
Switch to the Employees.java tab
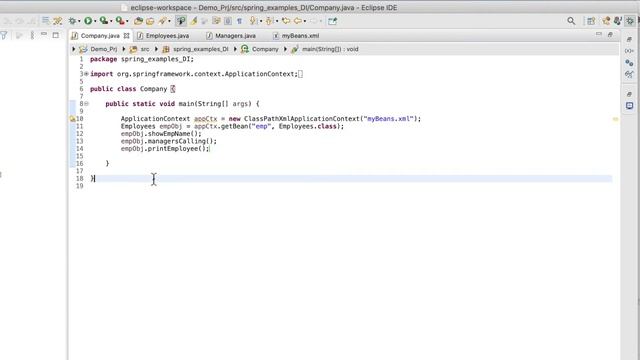click(167, 36)
